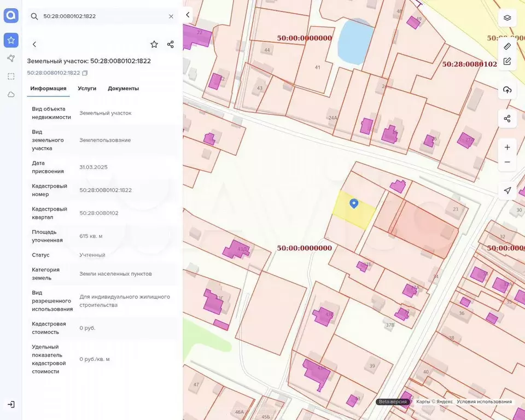
Task: Click the login icon at sidebar bottom
Action: [x=11, y=404]
